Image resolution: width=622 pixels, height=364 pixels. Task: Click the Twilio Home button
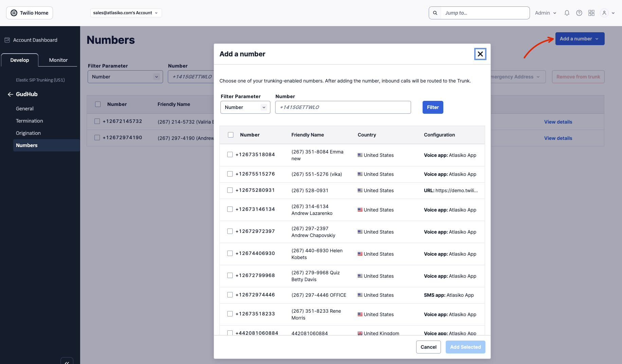(30, 13)
